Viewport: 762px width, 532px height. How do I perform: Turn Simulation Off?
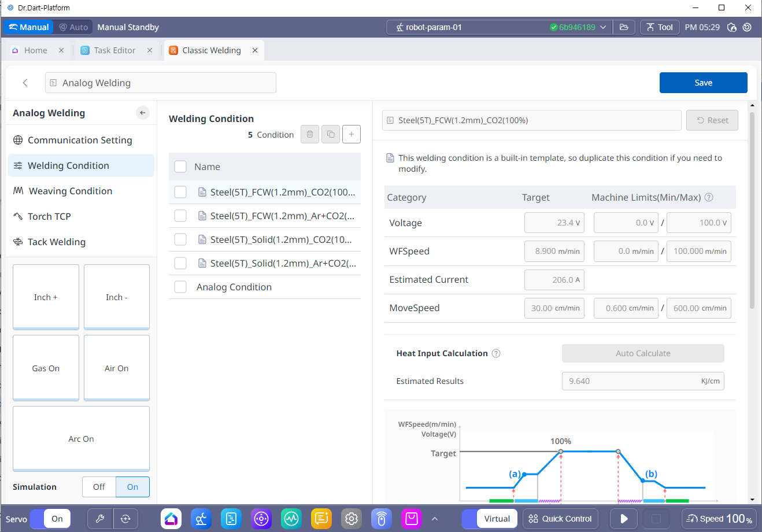tap(99, 487)
